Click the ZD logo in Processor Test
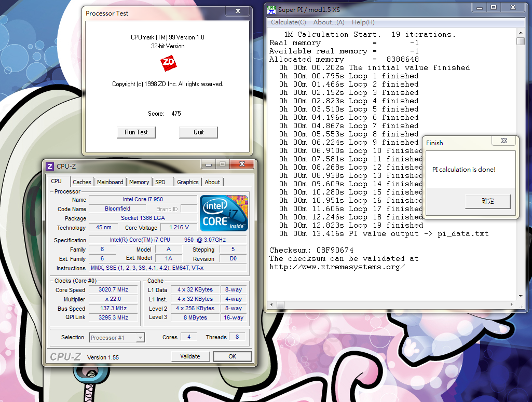The image size is (532, 402). click(168, 63)
